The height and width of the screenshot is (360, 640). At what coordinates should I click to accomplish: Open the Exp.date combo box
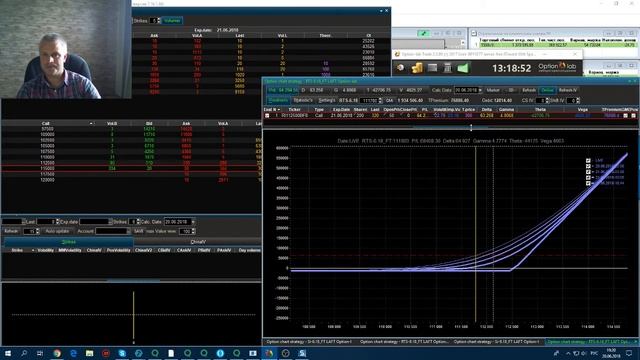pos(96,222)
